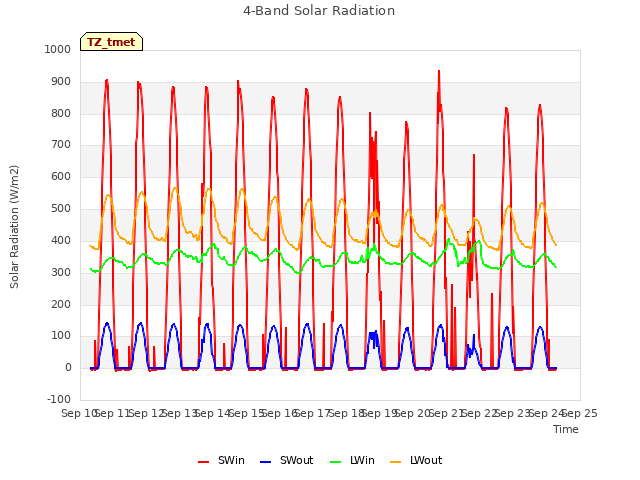Click the blue SWout legend color line
Viewport: 640px width, 480px height.
point(265,462)
